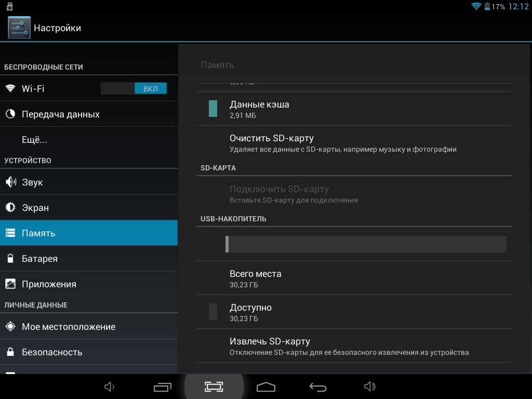Tap the Settings app icon in header
This screenshot has height=399, width=532.
click(x=19, y=28)
